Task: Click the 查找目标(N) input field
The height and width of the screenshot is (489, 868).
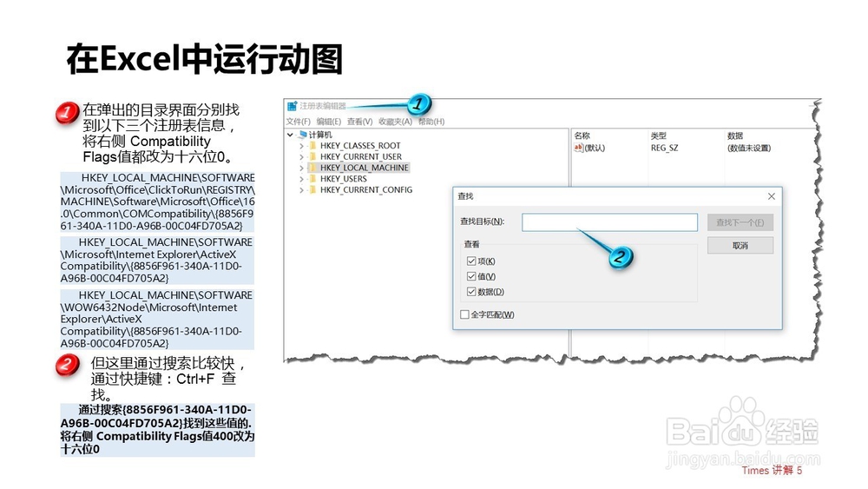Action: (609, 222)
